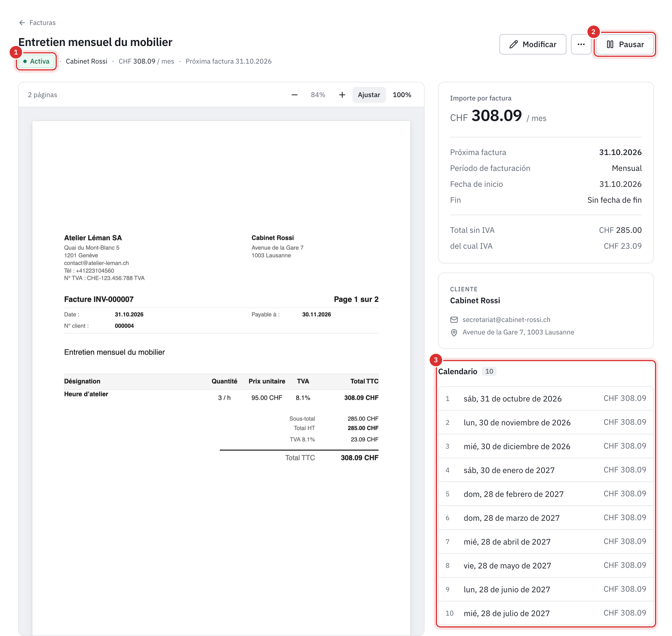This screenshot has width=672, height=636.
Task: Click Atelier Léman SA sender name in preview
Action: click(x=93, y=238)
